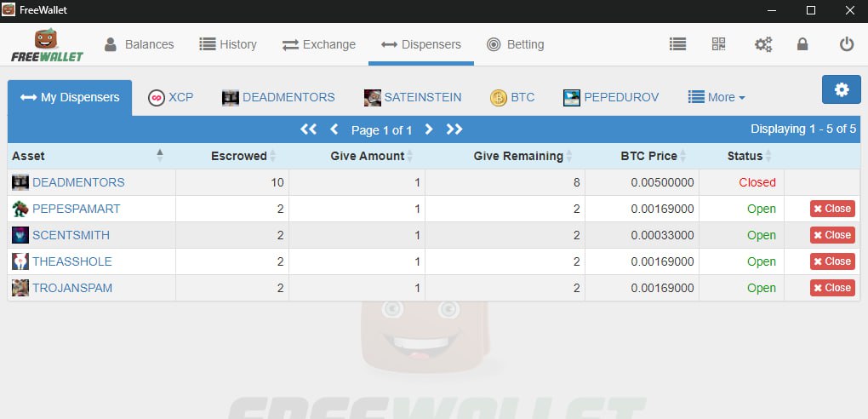This screenshot has width=868, height=419.
Task: Sort table by BTC Price column
Action: click(x=642, y=157)
